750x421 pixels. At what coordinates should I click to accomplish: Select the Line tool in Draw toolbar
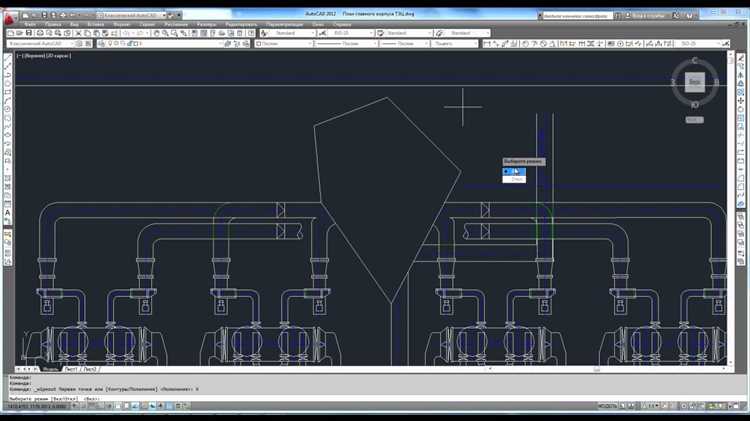[8, 58]
